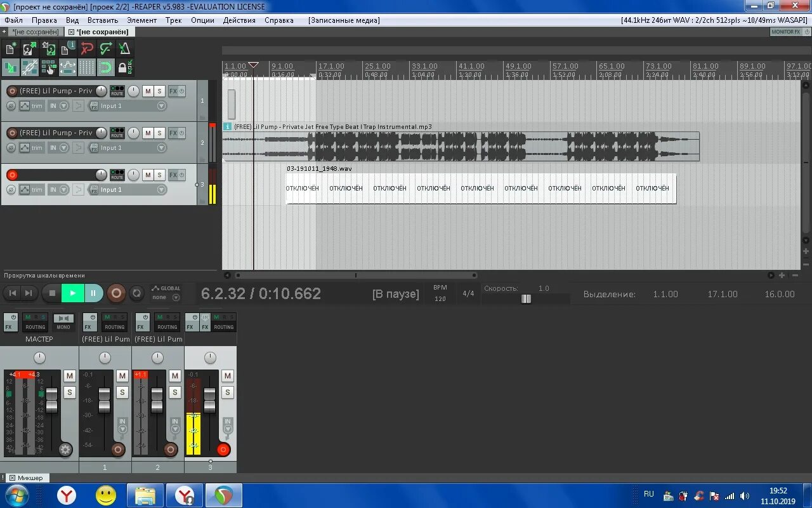Open ROUTE button on track 3
The image size is (812, 508).
pyautogui.click(x=117, y=175)
